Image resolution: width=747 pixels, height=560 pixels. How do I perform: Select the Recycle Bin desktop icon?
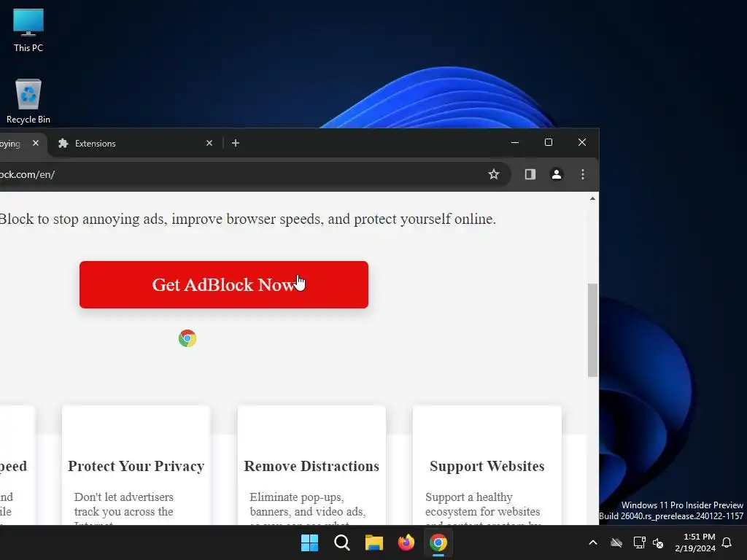[28, 101]
